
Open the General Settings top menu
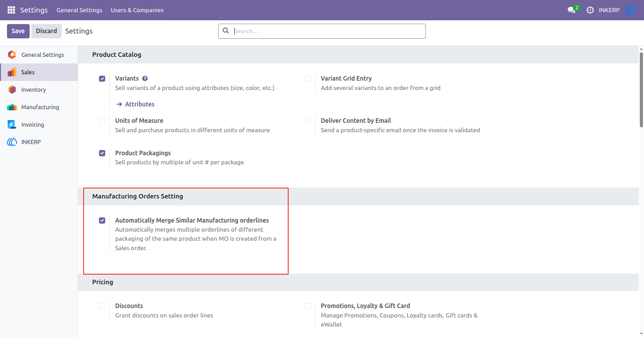79,10
